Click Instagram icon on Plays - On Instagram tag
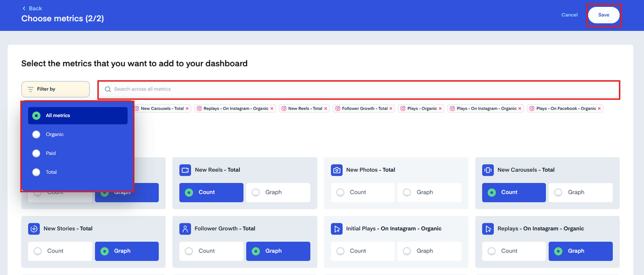 [452, 109]
